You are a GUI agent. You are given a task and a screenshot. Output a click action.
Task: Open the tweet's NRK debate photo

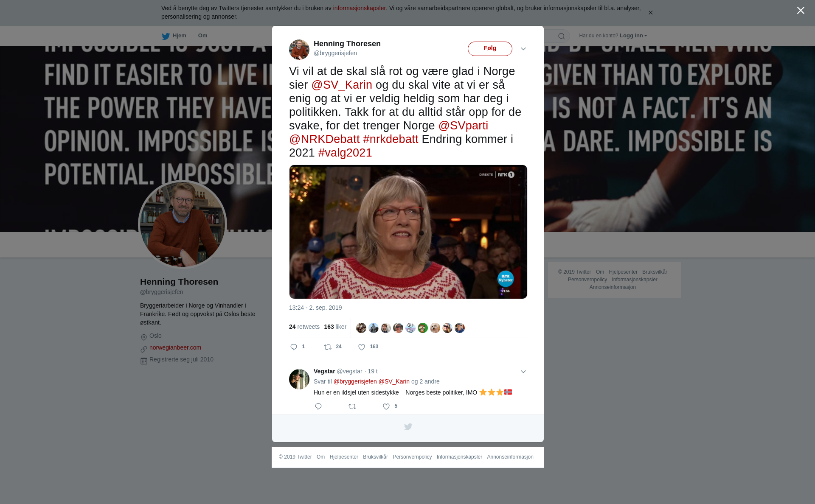[x=408, y=232]
